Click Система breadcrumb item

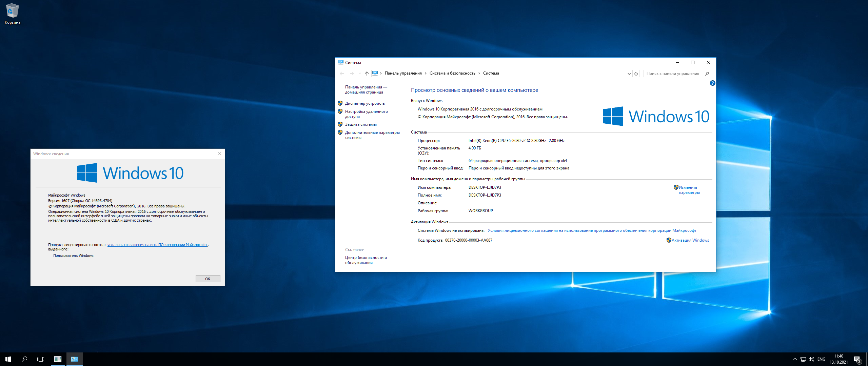491,73
